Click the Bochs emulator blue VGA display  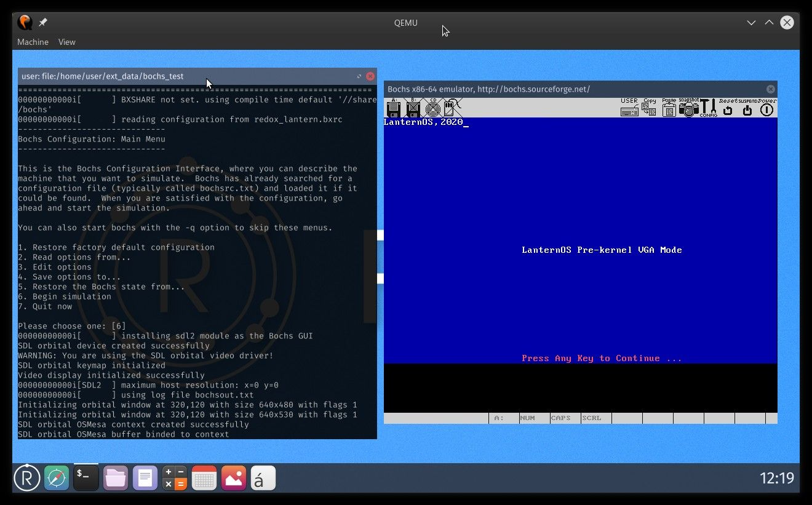(x=580, y=240)
